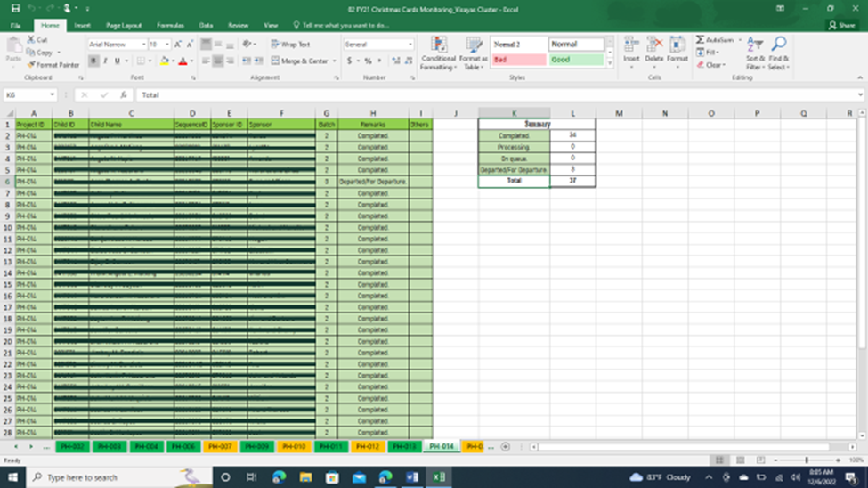Open Find & Select menu
The height and width of the screenshot is (488, 868).
point(778,53)
